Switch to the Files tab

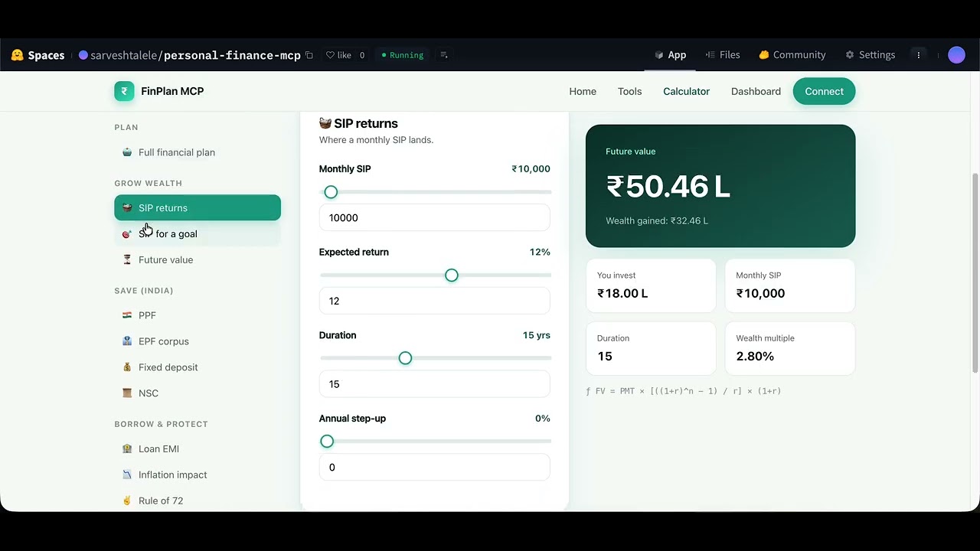coord(723,55)
